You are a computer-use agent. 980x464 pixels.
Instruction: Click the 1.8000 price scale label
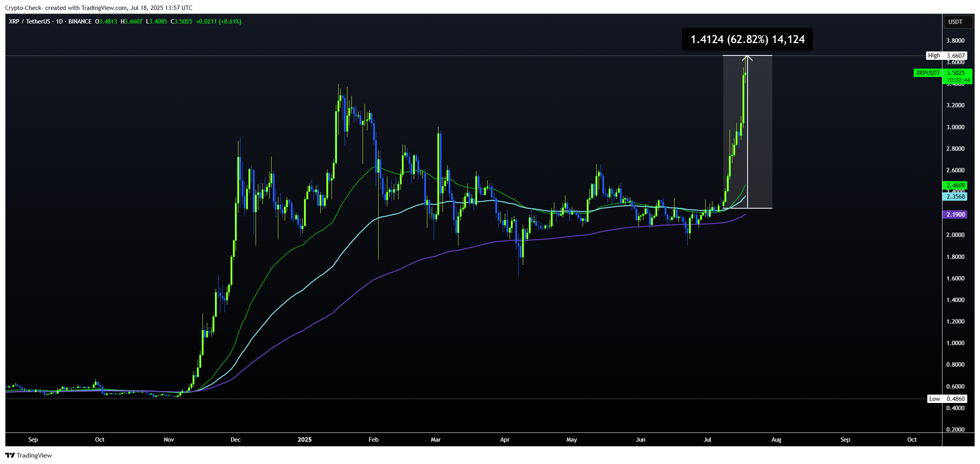tap(955, 257)
